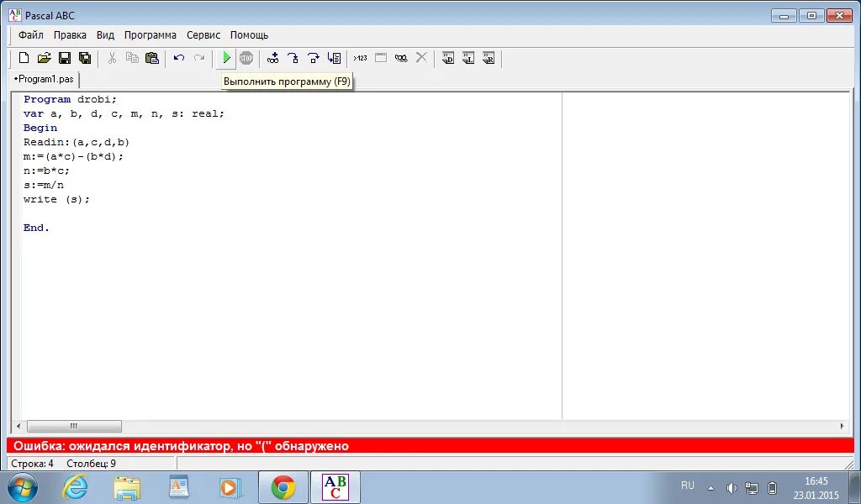This screenshot has height=504, width=861.
Task: Open a file using the folder icon
Action: click(x=44, y=58)
